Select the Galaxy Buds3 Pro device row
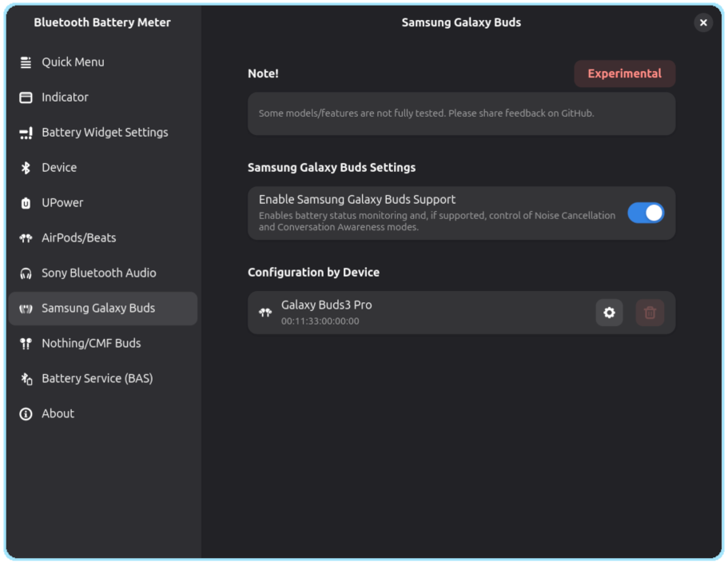Screen dimensions: 728x566 (462, 313)
